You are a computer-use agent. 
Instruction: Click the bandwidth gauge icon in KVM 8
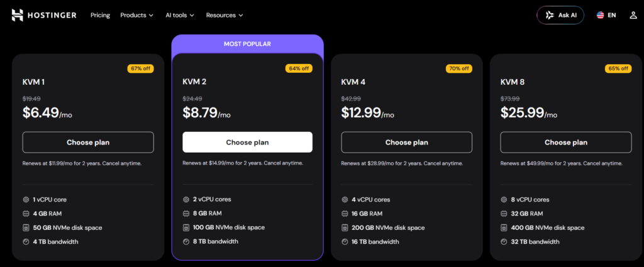(x=504, y=242)
